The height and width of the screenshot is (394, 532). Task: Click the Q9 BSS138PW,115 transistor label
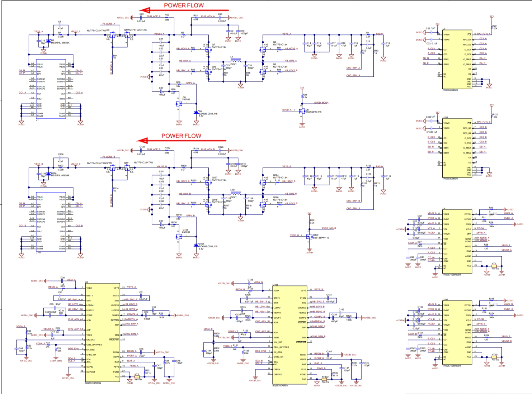313,111
